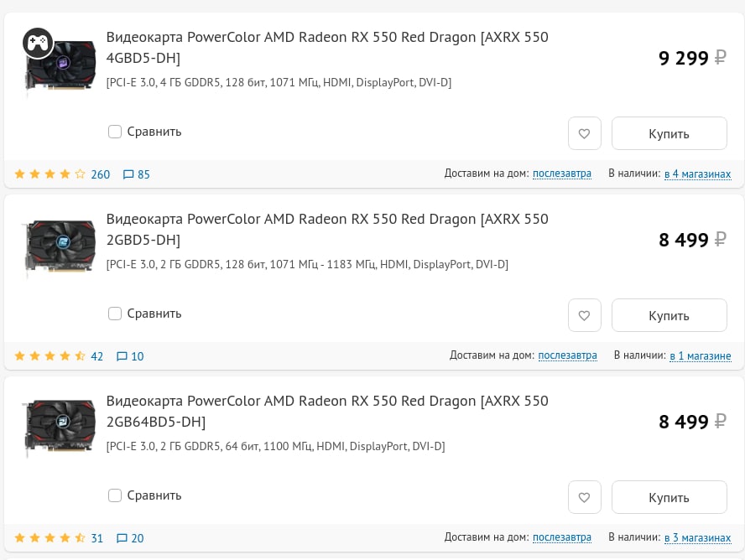Image resolution: width=745 pixels, height=560 pixels.
Task: Click Купить for the 2GBD5-DH card
Action: tap(669, 315)
